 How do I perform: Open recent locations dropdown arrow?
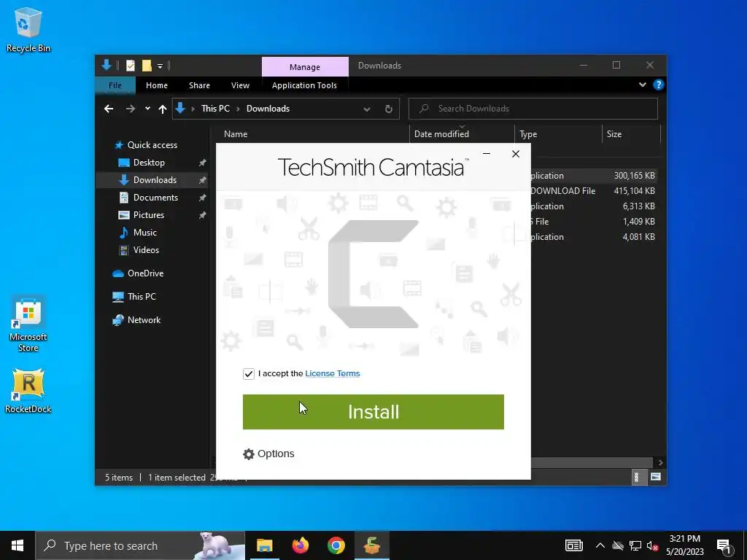147,109
